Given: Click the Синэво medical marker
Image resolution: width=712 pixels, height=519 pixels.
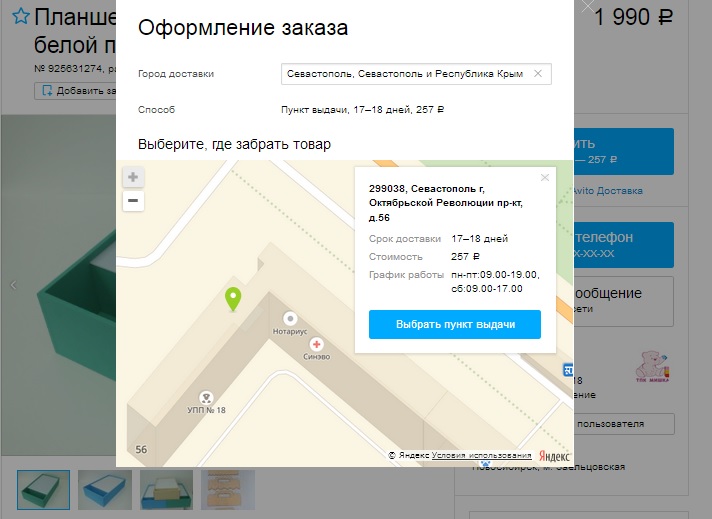Looking at the screenshot, I should click(x=317, y=343).
